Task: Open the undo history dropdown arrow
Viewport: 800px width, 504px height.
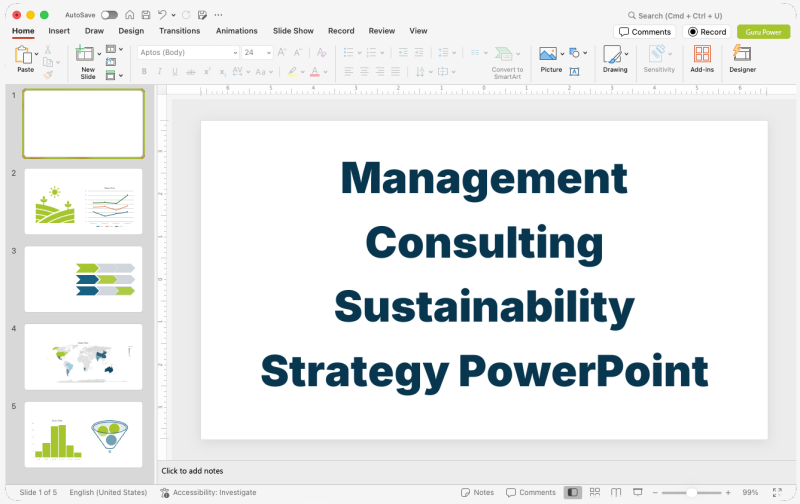Action: pyautogui.click(x=173, y=15)
